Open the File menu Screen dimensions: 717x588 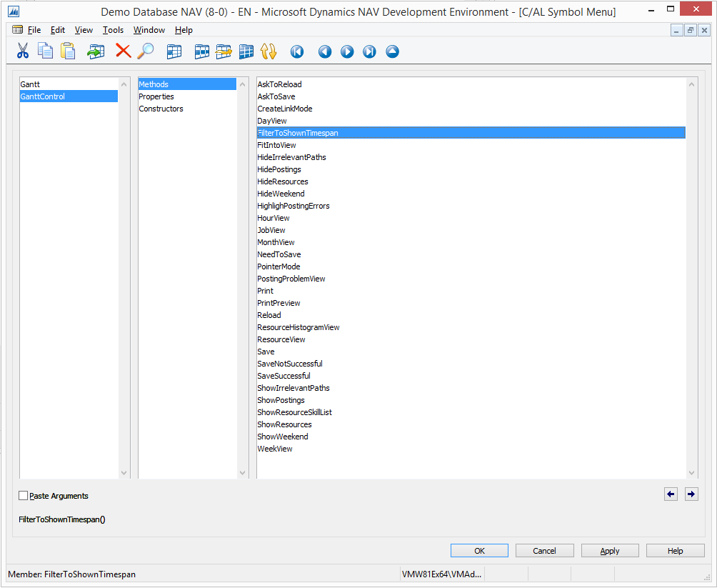coord(34,30)
